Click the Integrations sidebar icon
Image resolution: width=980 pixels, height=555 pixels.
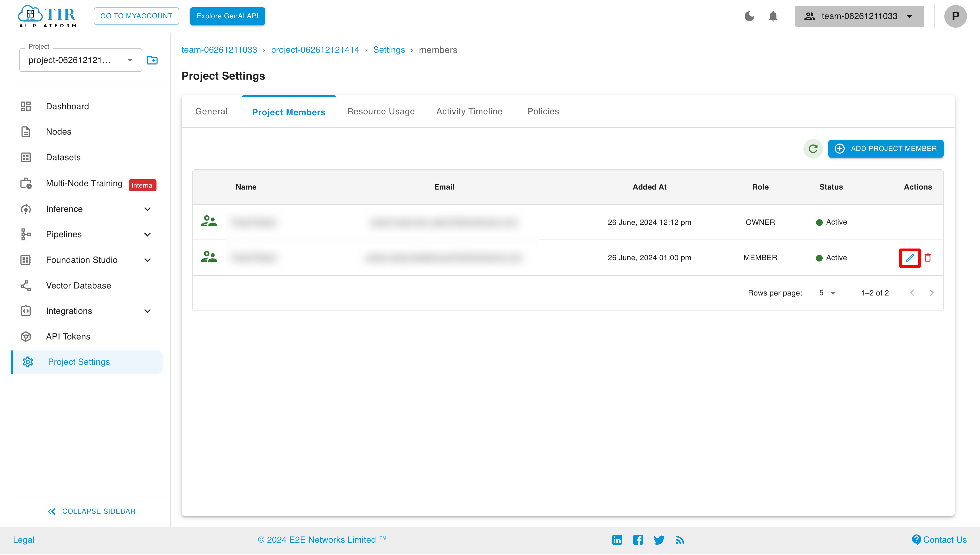(26, 311)
